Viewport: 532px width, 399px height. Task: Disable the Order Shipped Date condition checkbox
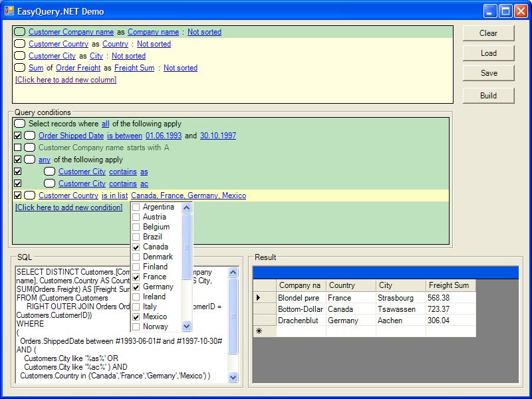point(18,136)
